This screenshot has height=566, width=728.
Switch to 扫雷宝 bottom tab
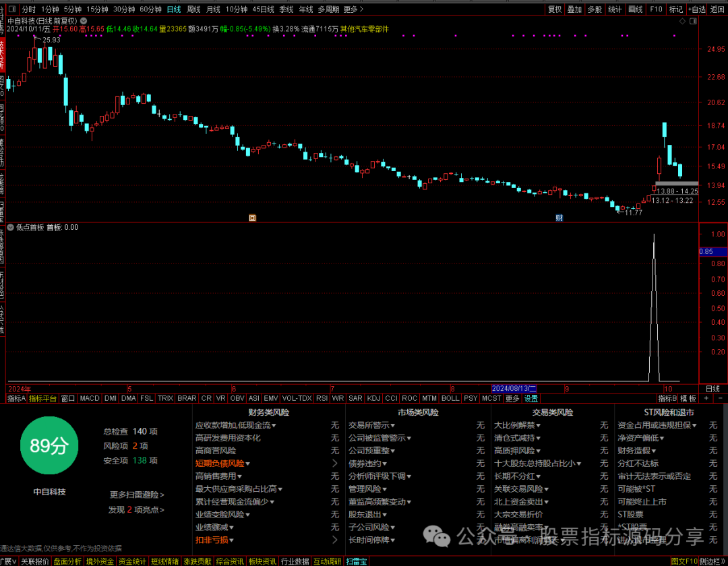coord(357,562)
